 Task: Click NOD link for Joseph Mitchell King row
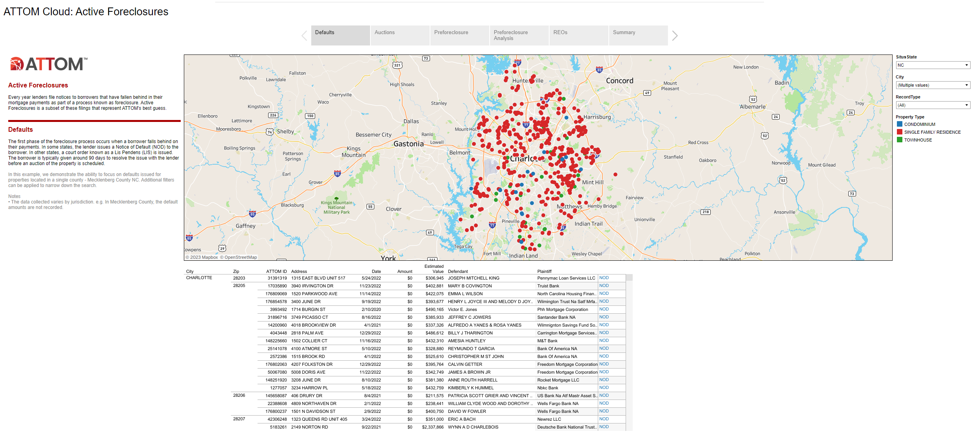pos(604,278)
